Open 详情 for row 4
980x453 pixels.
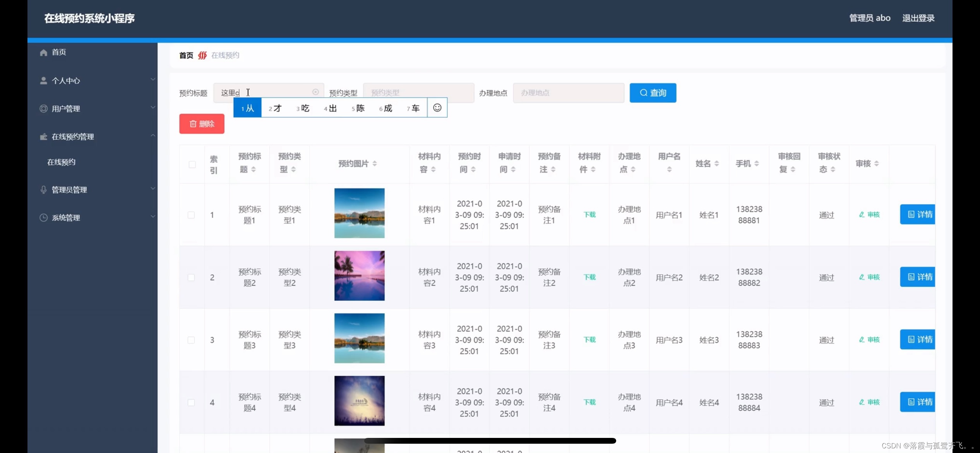pos(918,402)
